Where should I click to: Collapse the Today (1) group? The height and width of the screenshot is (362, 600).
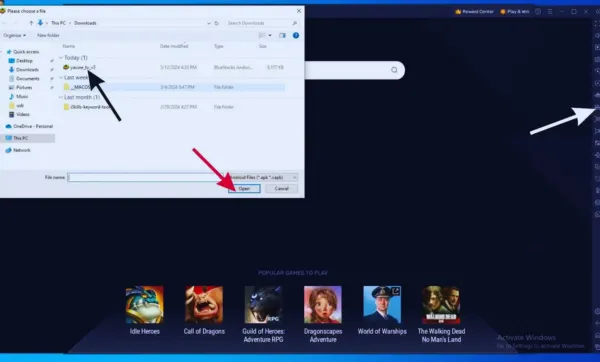pos(60,58)
